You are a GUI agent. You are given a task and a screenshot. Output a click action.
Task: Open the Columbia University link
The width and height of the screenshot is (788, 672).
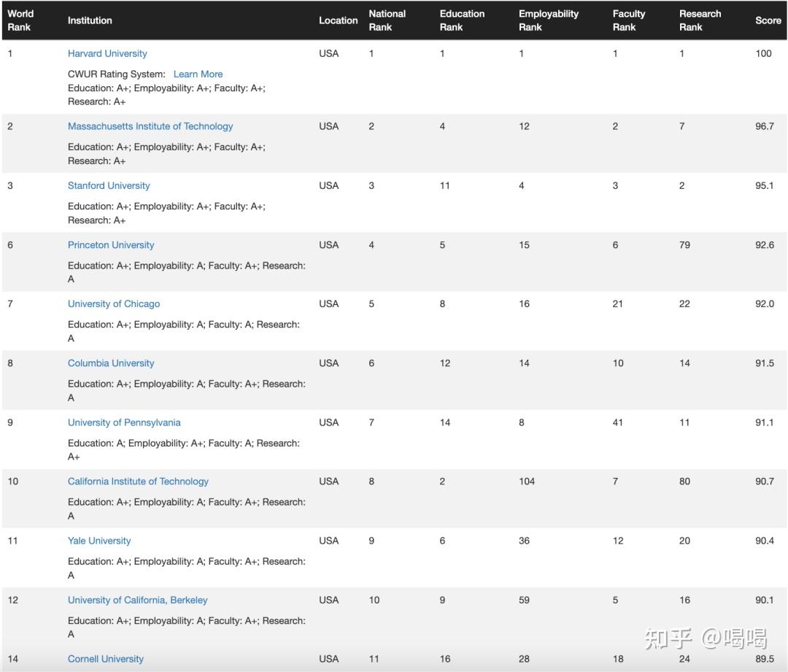pos(111,363)
